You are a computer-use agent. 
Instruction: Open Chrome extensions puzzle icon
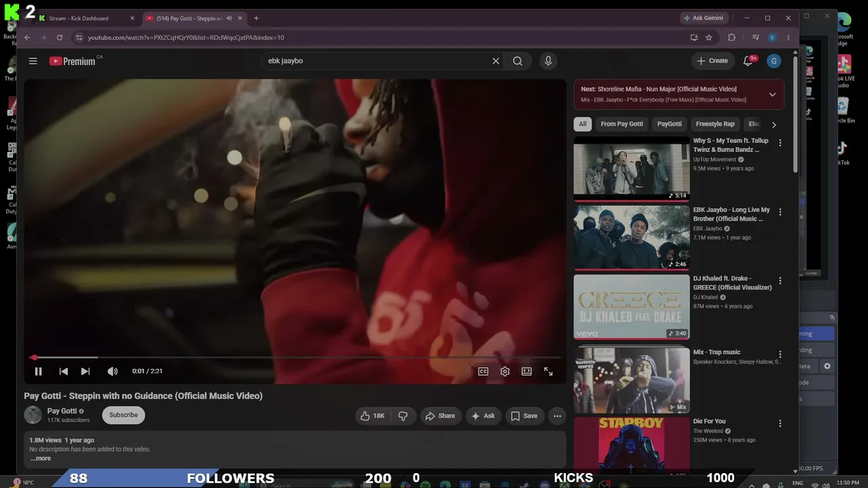[x=732, y=37]
